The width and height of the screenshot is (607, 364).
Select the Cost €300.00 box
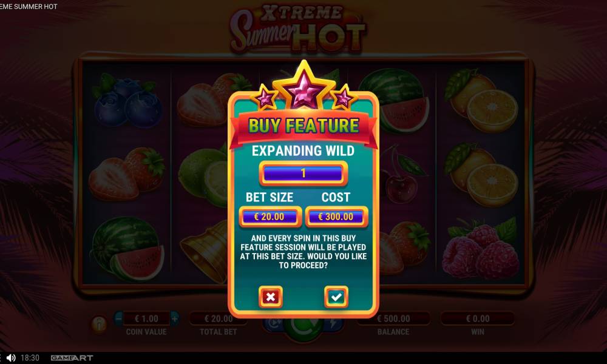[336, 217]
